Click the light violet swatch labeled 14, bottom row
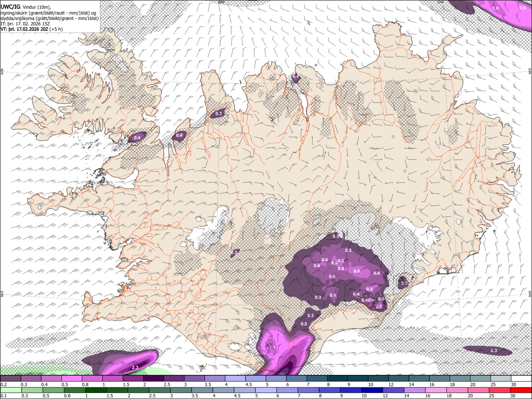Viewport: 532px width, 399px height. coord(414,390)
